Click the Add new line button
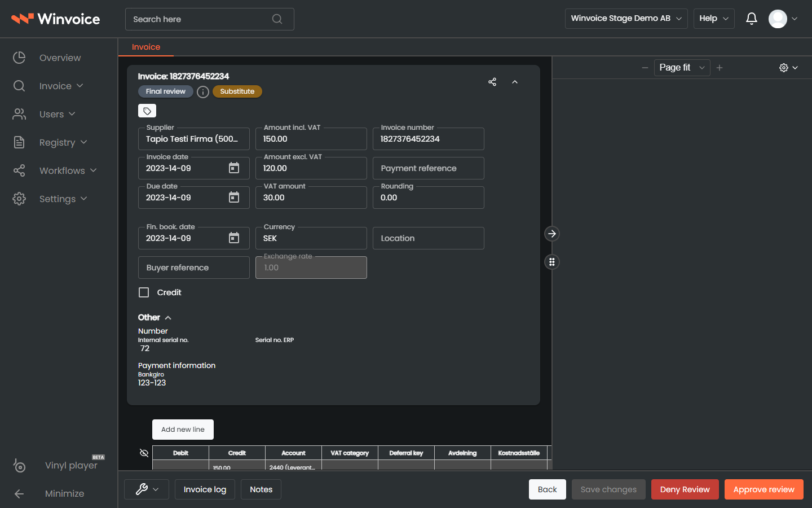Image resolution: width=812 pixels, height=508 pixels. [183, 430]
